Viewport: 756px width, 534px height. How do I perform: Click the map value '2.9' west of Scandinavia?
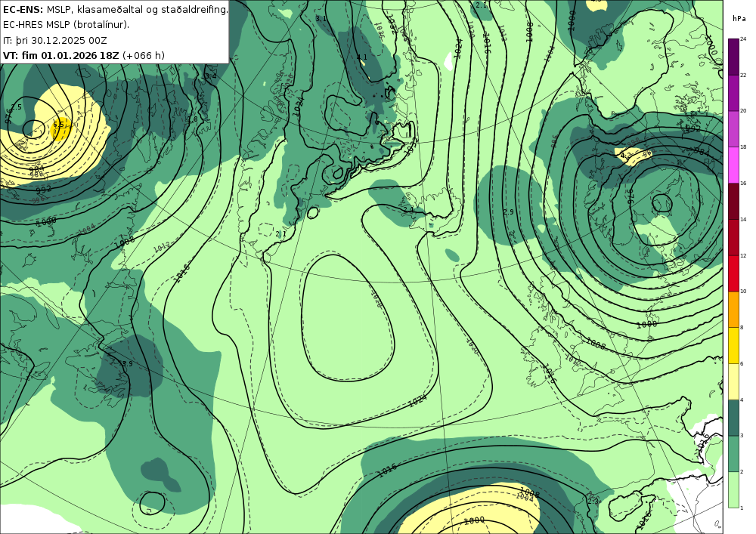[x=508, y=212]
